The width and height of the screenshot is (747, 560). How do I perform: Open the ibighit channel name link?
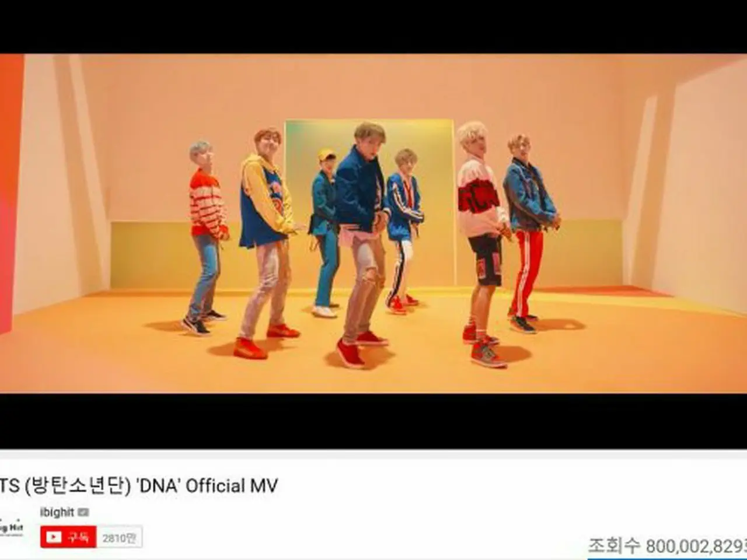(57, 512)
